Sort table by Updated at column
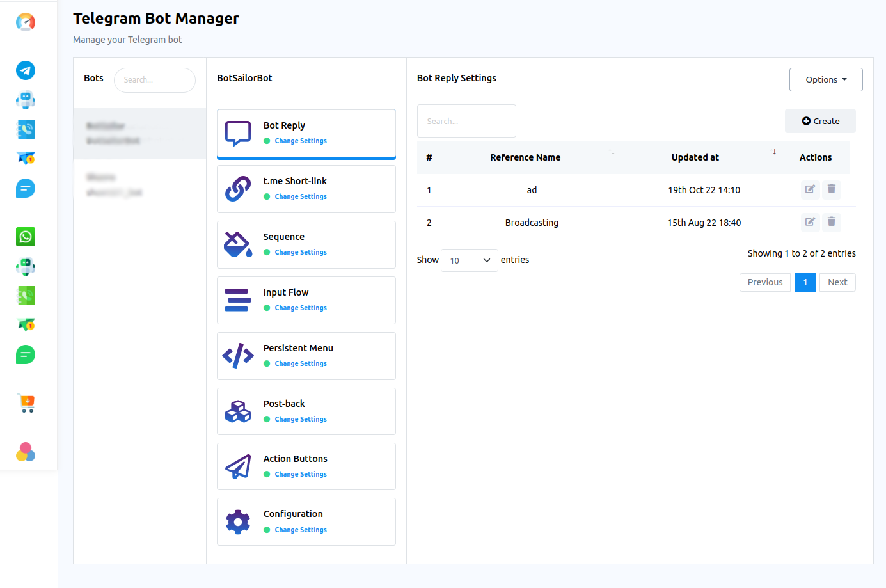The height and width of the screenshot is (588, 886). pos(695,157)
